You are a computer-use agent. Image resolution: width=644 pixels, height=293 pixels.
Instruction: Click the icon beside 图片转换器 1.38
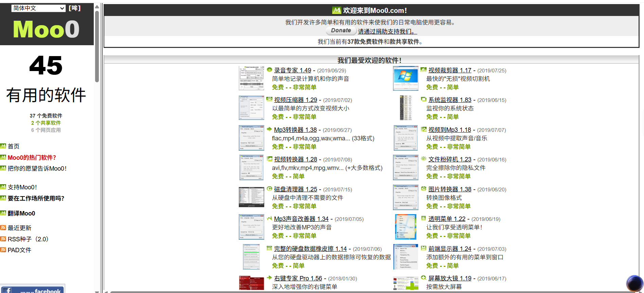tap(424, 189)
